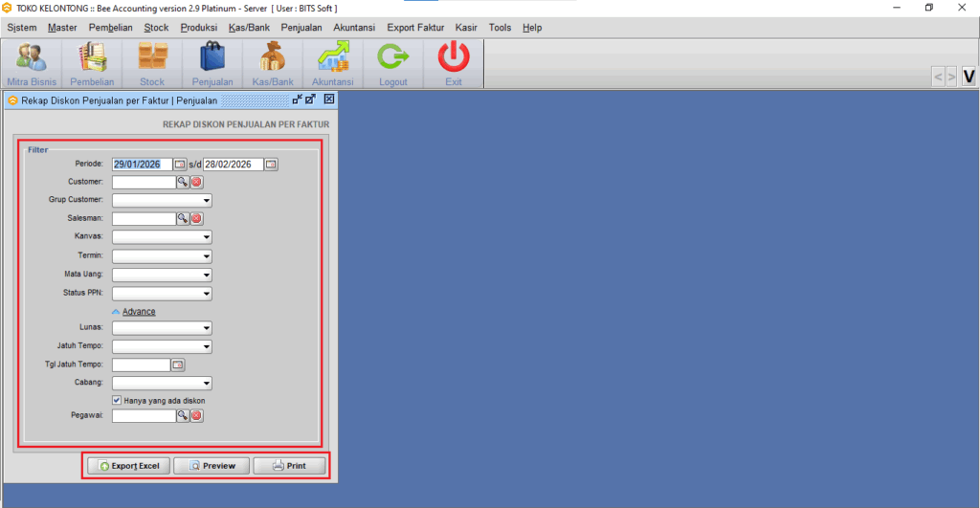This screenshot has height=508, width=980.
Task: Click the Customer search magnifier icon
Action: [x=182, y=182]
